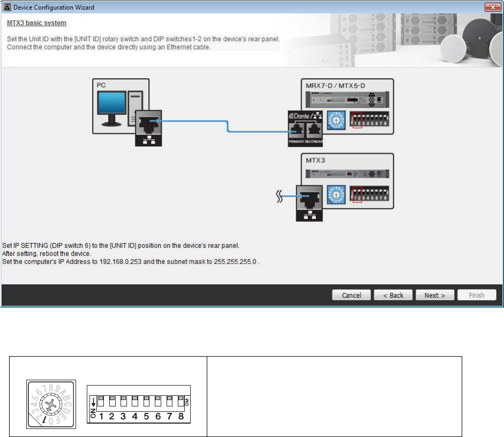This screenshot has width=504, height=437.
Task: Click the MTX3 device label
Action: click(x=315, y=160)
